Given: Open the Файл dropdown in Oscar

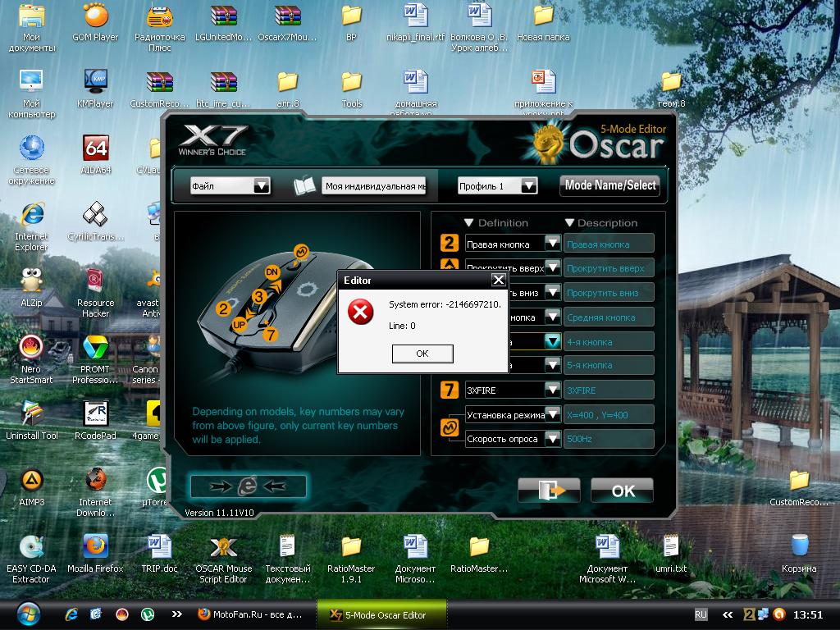Looking at the screenshot, I should [x=262, y=186].
